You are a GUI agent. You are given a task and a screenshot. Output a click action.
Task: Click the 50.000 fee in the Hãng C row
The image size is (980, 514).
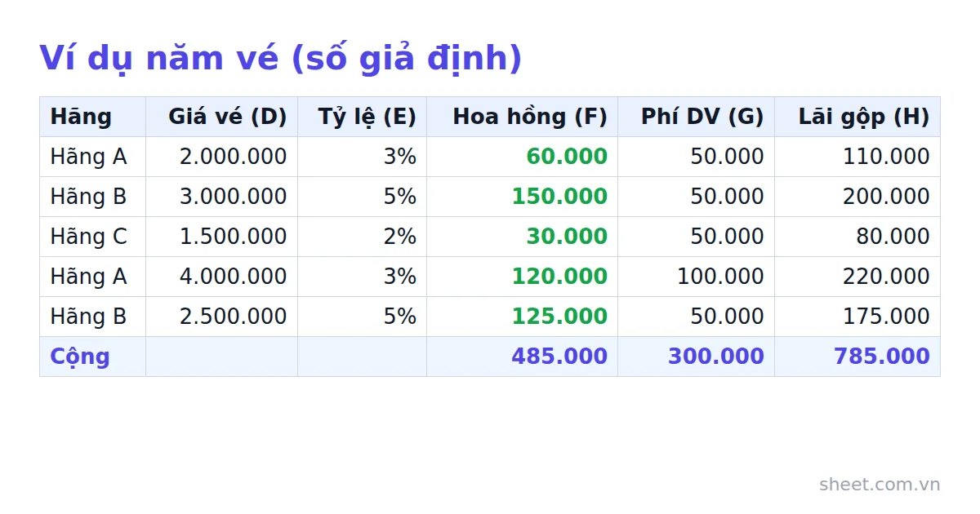point(697,237)
